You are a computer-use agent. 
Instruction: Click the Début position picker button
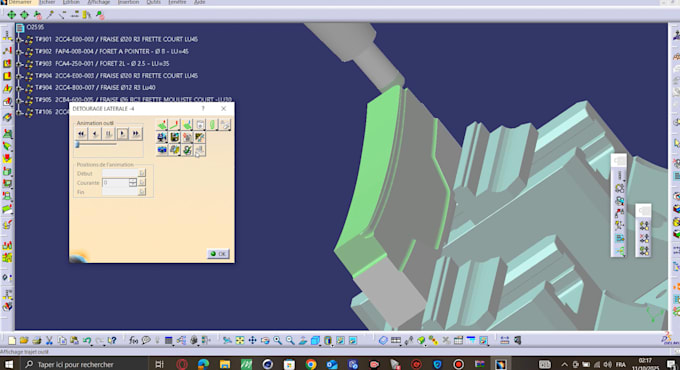[142, 173]
